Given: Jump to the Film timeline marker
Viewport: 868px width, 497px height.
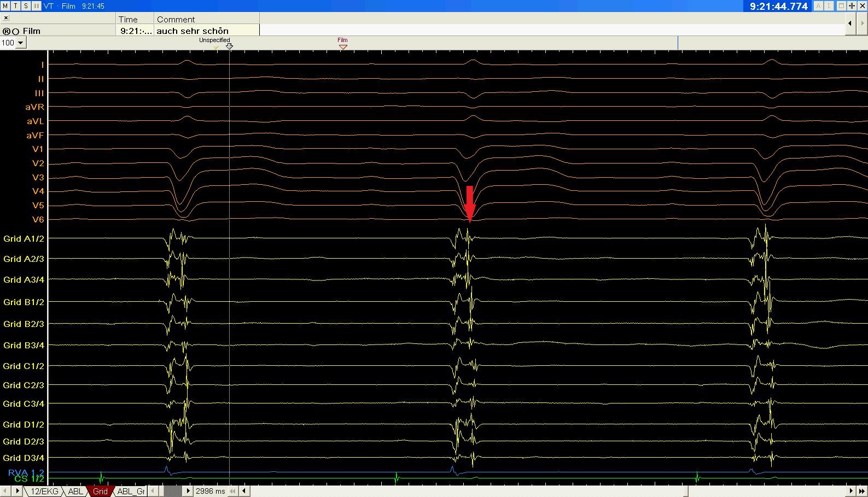Looking at the screenshot, I should pyautogui.click(x=342, y=46).
